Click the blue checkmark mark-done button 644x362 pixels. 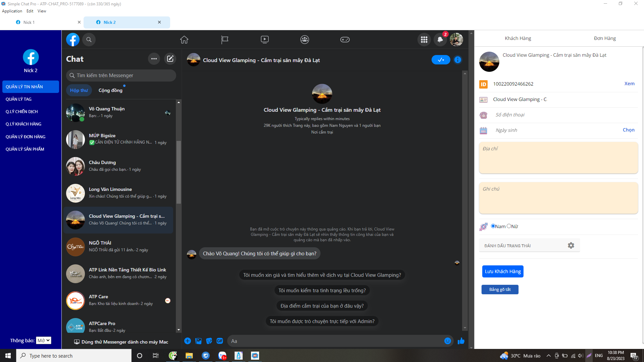pos(441,60)
